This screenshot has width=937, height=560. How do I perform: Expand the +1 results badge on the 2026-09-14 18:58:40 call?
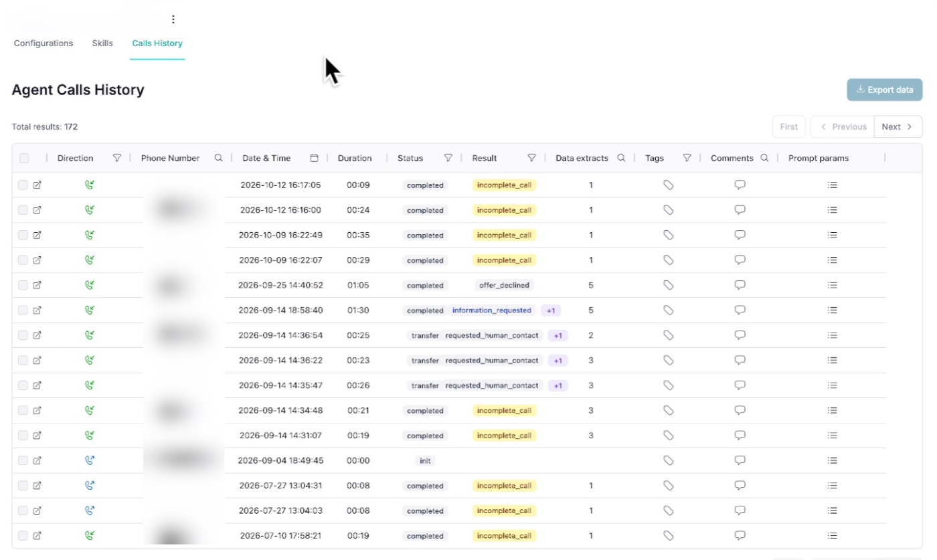[x=551, y=310]
